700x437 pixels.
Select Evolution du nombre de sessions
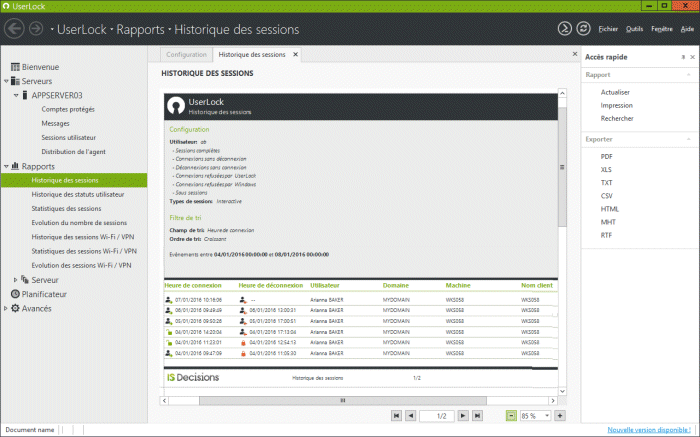[x=79, y=223]
